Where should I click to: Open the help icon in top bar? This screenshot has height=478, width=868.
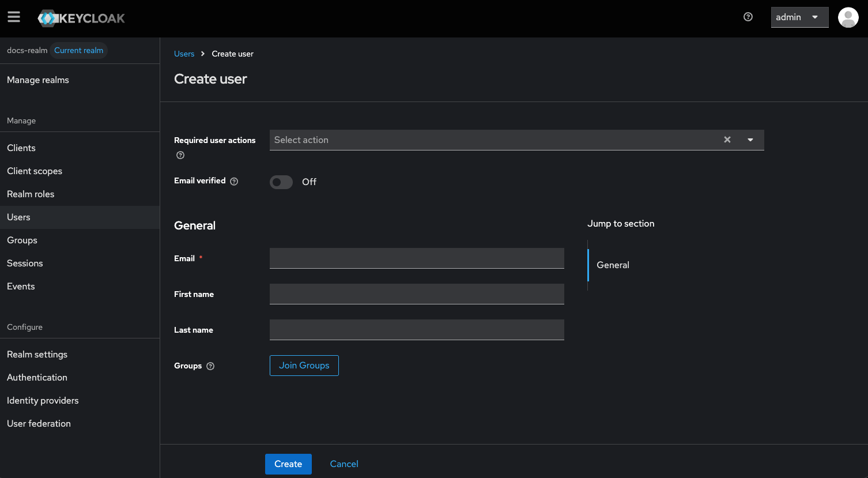pyautogui.click(x=748, y=17)
